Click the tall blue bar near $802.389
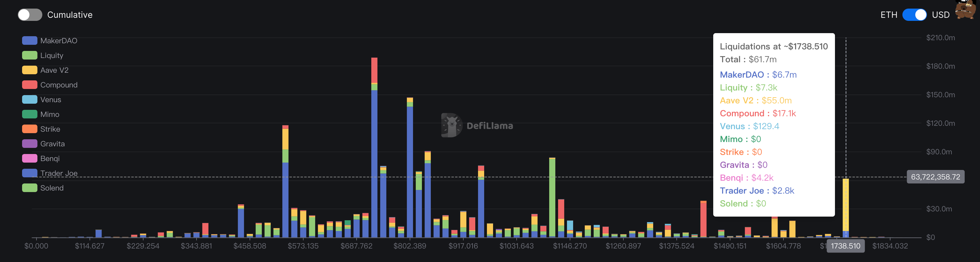This screenshot has width=980, height=262. pyautogui.click(x=410, y=168)
